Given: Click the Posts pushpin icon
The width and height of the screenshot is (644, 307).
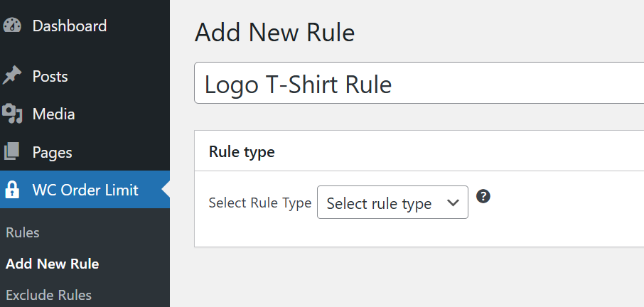Looking at the screenshot, I should pos(12,76).
